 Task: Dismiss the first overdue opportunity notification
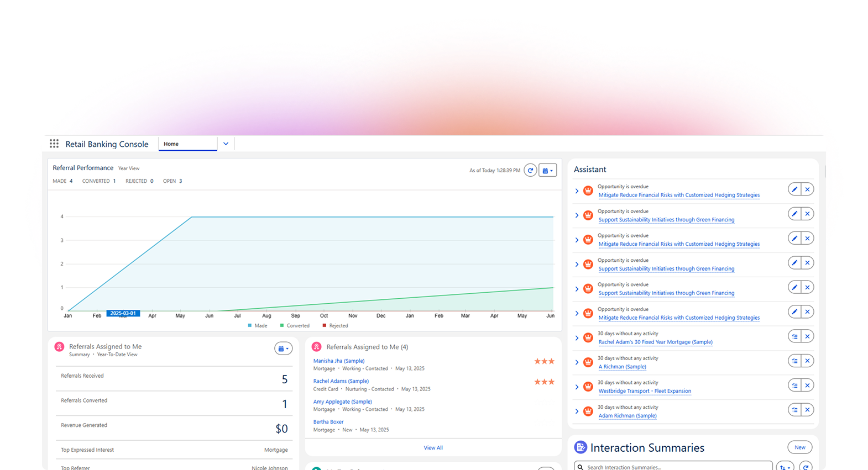tap(807, 189)
